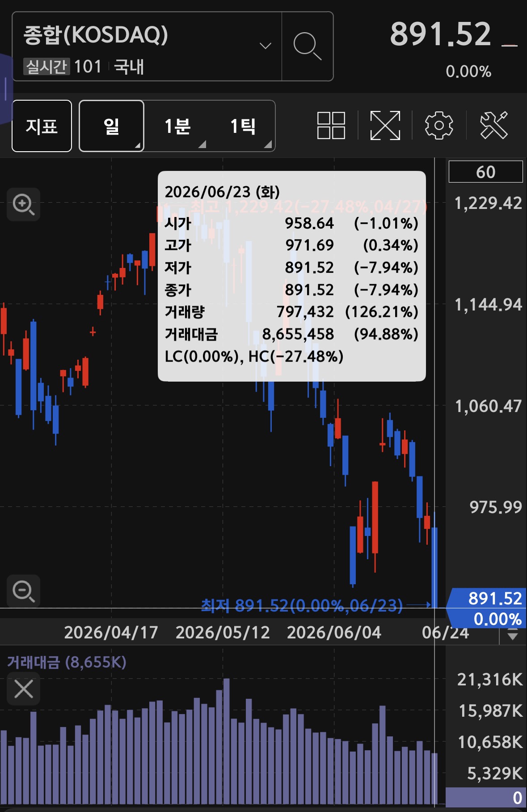The height and width of the screenshot is (812, 527).
Task: Click the blue 891.52 price tag
Action: click(486, 608)
